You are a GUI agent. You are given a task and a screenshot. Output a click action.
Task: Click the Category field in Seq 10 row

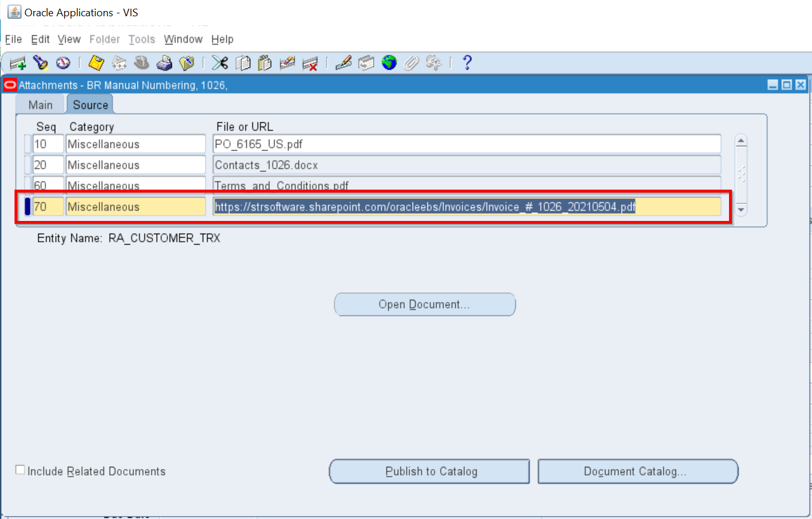[x=136, y=144]
